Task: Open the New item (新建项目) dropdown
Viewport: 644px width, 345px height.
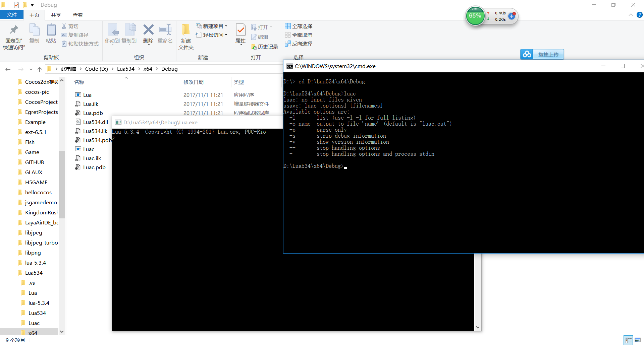Action: pyautogui.click(x=212, y=26)
